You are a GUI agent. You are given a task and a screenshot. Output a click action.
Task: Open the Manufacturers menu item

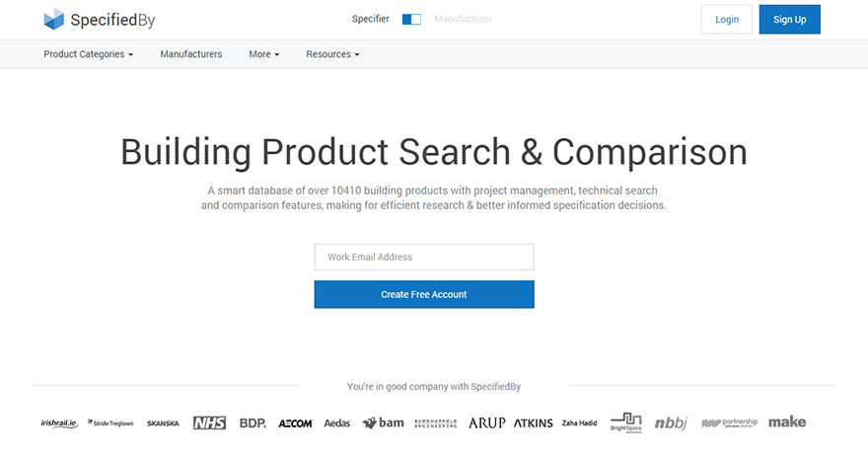coord(191,54)
